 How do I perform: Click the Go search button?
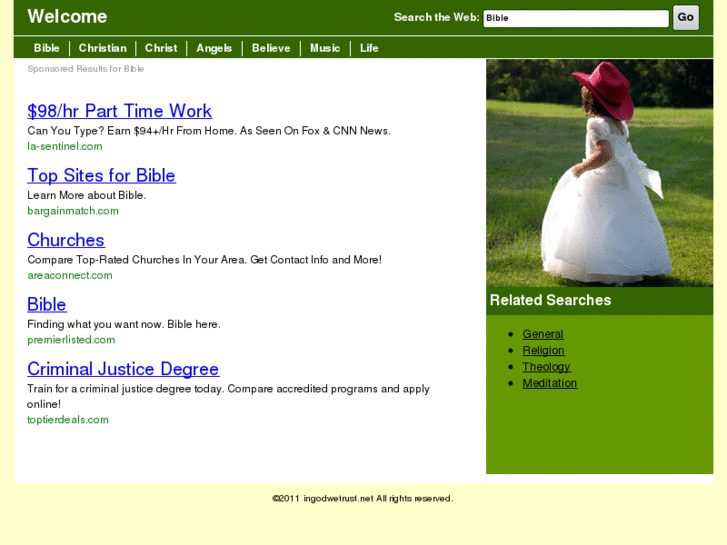686,18
